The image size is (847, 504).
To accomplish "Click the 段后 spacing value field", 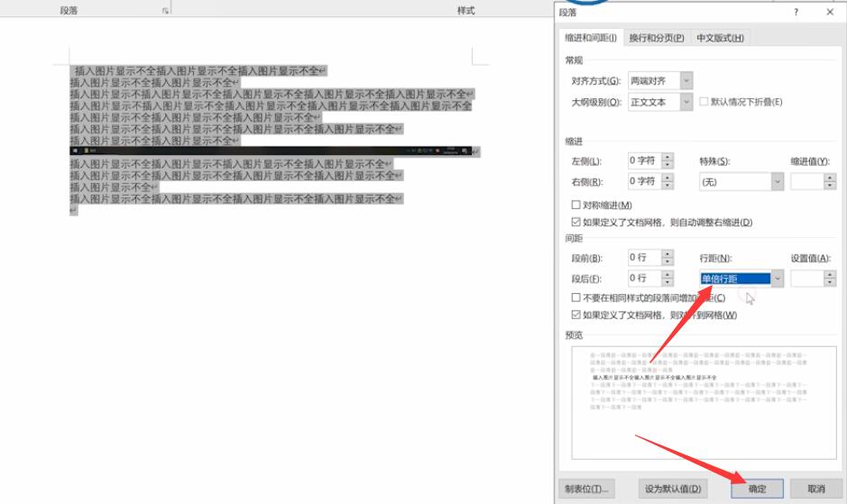I will coord(644,279).
